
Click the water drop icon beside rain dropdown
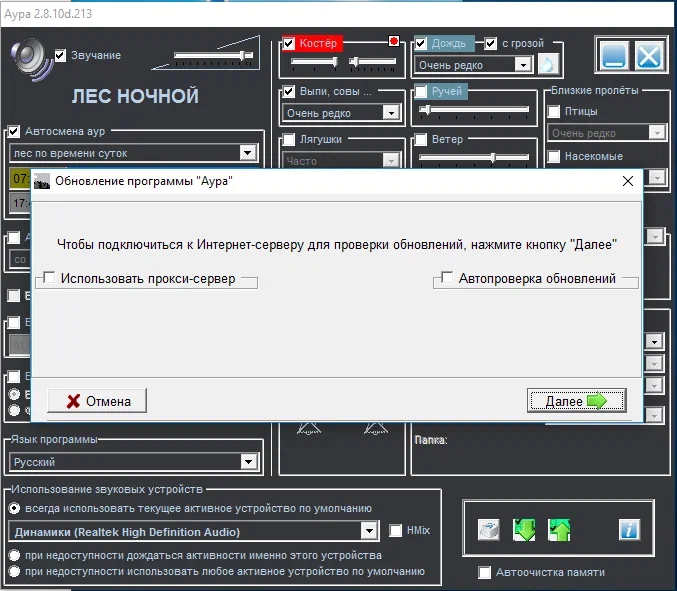point(548,64)
